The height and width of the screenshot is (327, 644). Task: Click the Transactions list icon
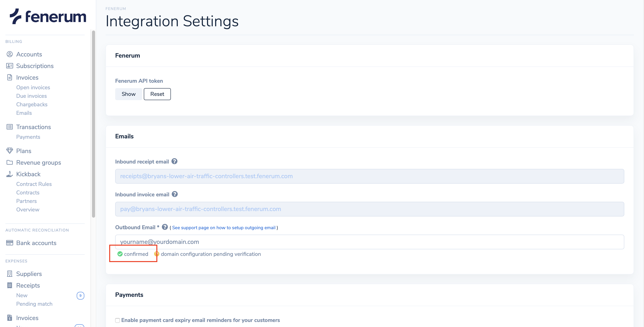[9, 127]
